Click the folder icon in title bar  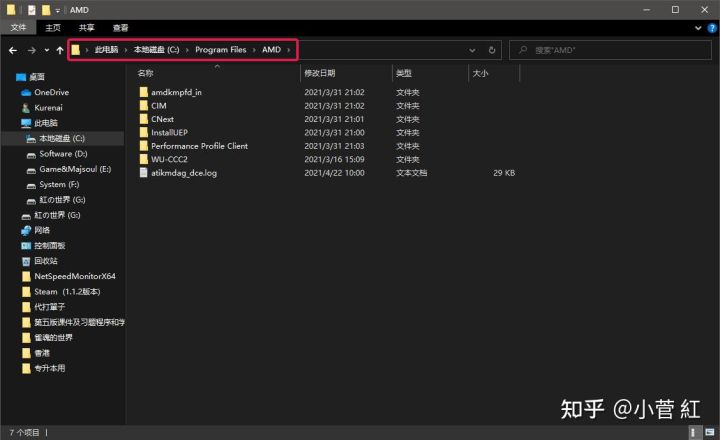(x=11, y=10)
